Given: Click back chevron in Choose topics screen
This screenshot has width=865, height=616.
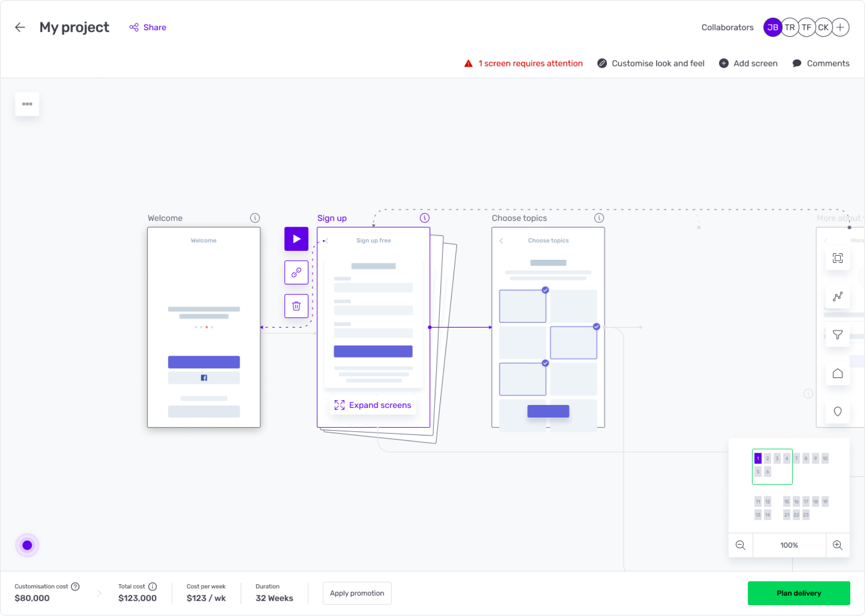Looking at the screenshot, I should point(501,240).
